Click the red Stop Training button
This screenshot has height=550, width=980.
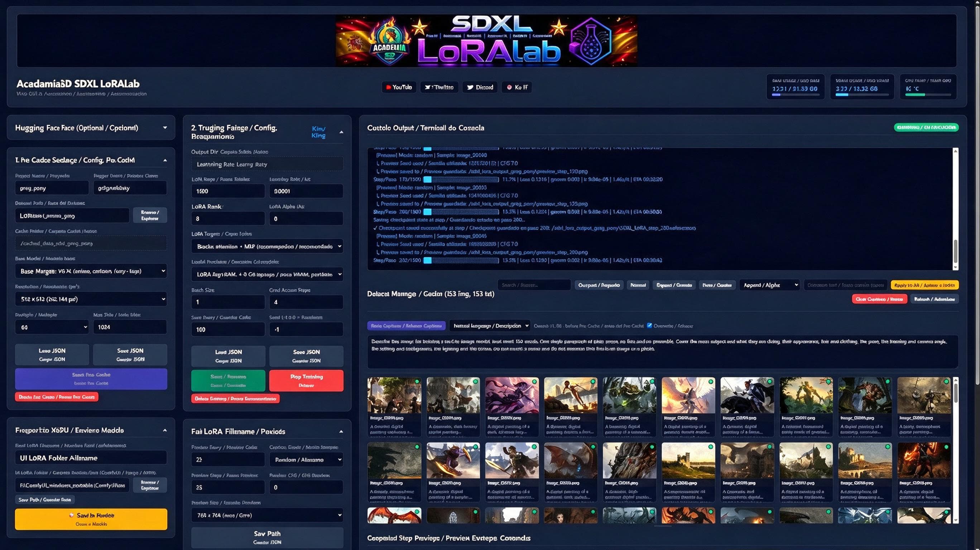tap(306, 380)
